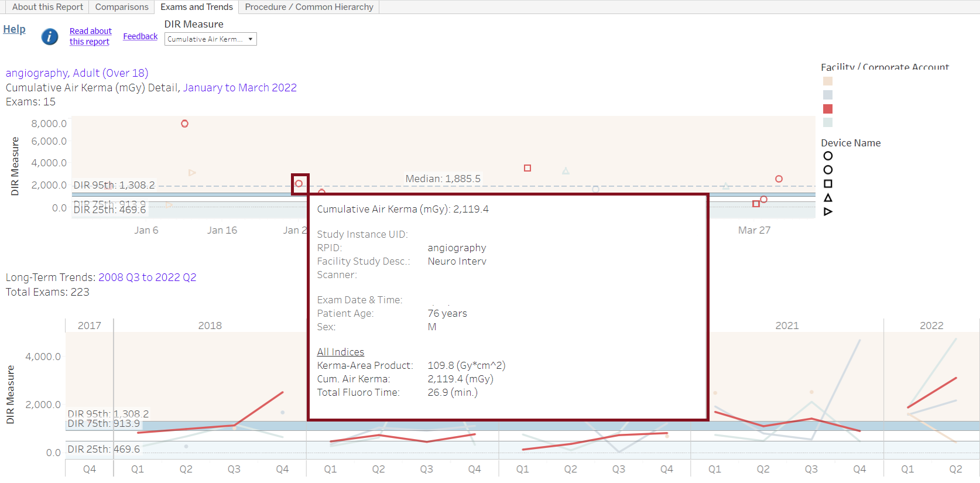Open the DIR Measure dropdown
This screenshot has height=483, width=980.
211,39
